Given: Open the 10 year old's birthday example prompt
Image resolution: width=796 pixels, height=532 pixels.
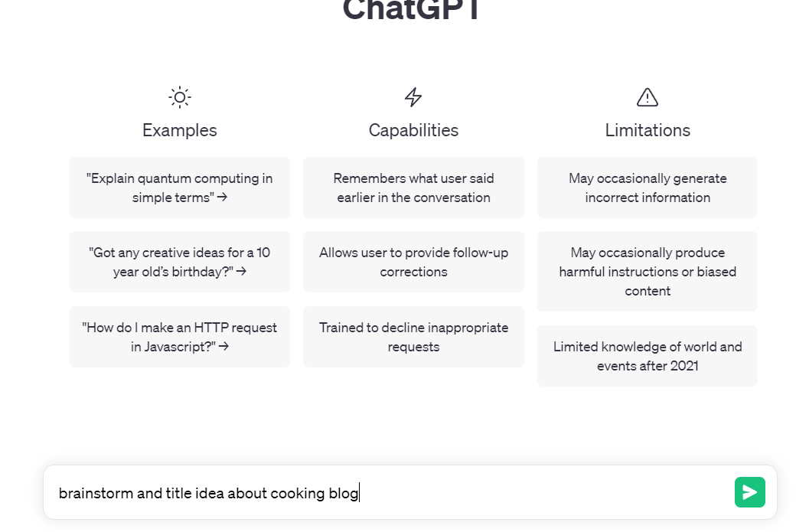Looking at the screenshot, I should point(179,262).
